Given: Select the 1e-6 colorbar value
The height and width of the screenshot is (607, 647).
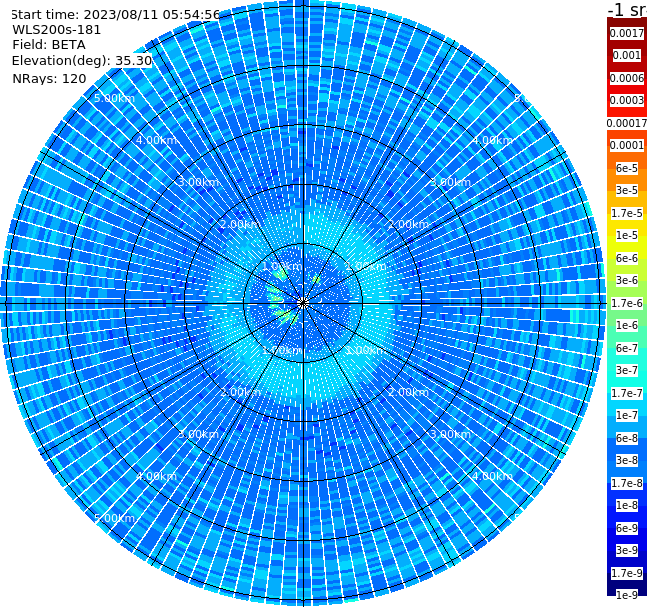Looking at the screenshot, I should pyautogui.click(x=627, y=325).
